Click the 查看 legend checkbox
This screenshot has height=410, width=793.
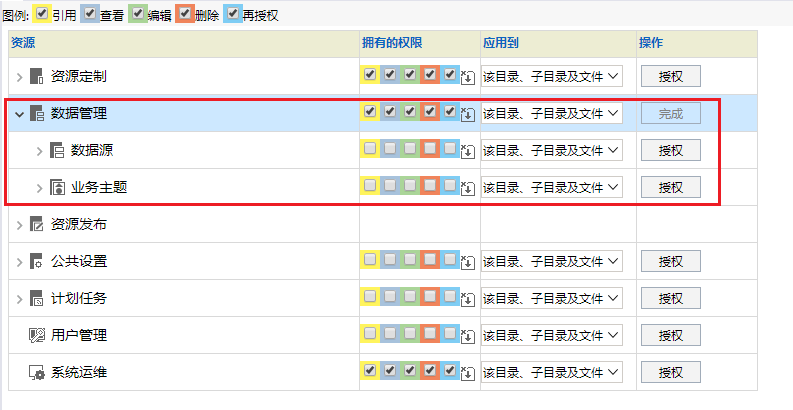pyautogui.click(x=90, y=12)
